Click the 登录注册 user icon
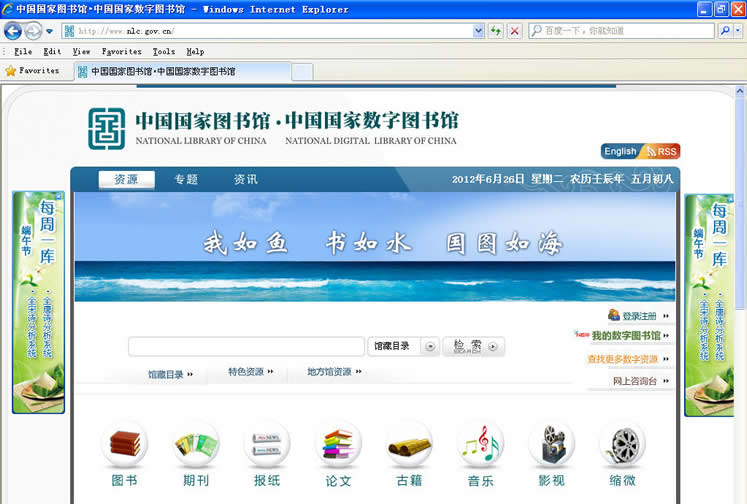The height and width of the screenshot is (504, 747). [614, 315]
